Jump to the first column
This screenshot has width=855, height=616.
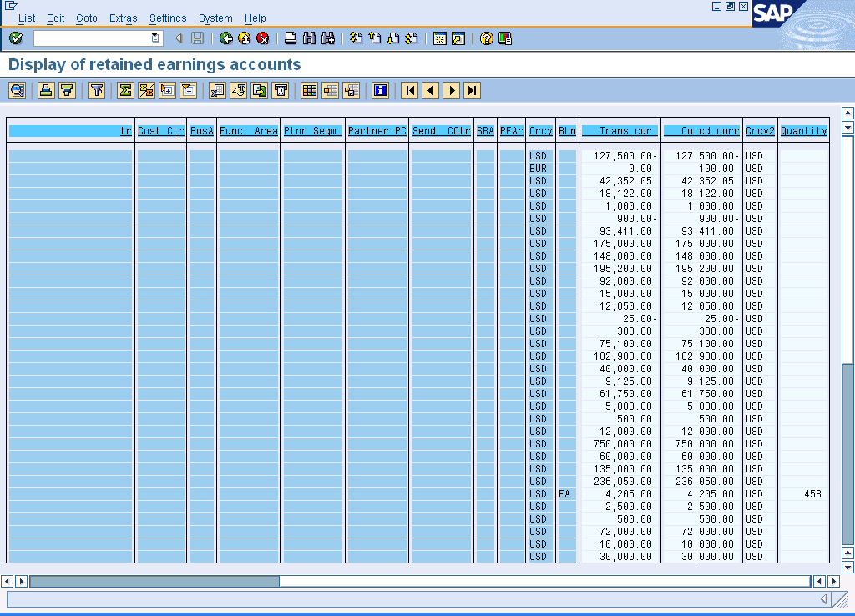point(409,90)
